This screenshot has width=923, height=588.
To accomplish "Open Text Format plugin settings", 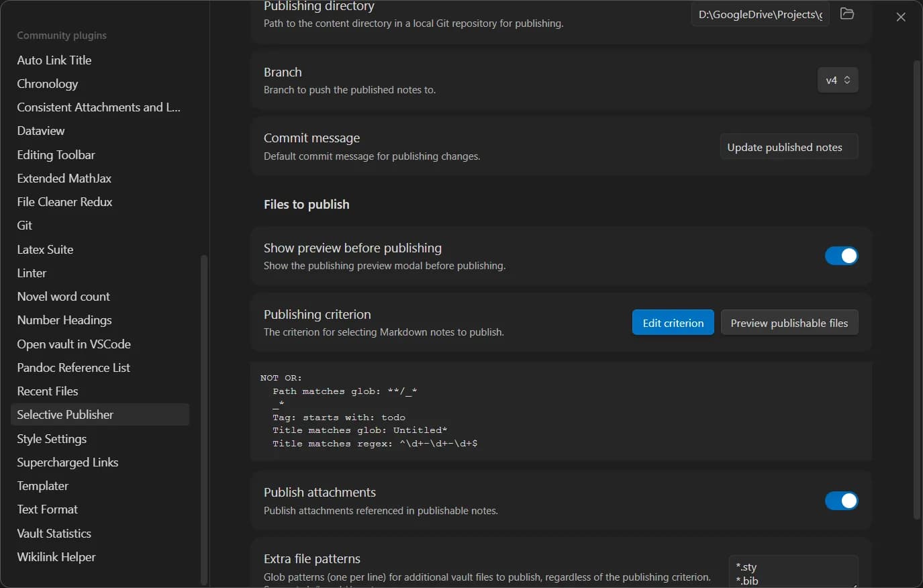I will [x=100, y=509].
